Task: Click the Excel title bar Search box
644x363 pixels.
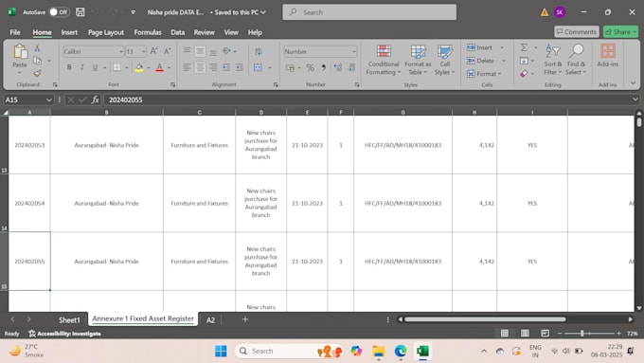Action: pos(369,12)
